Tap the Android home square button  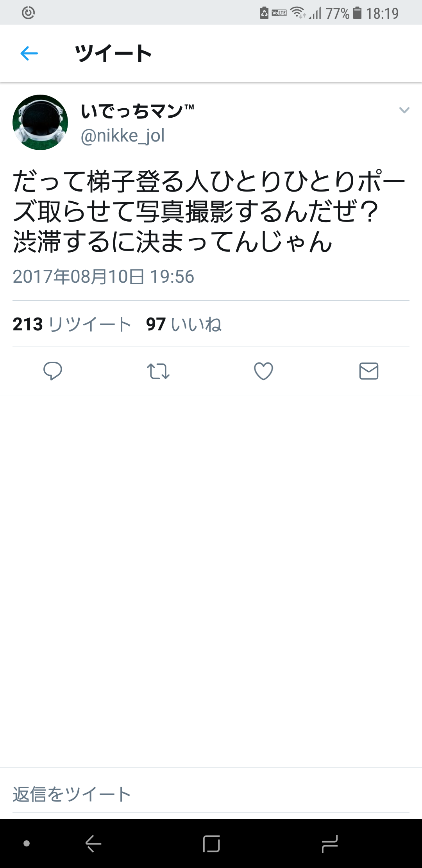[x=211, y=843]
